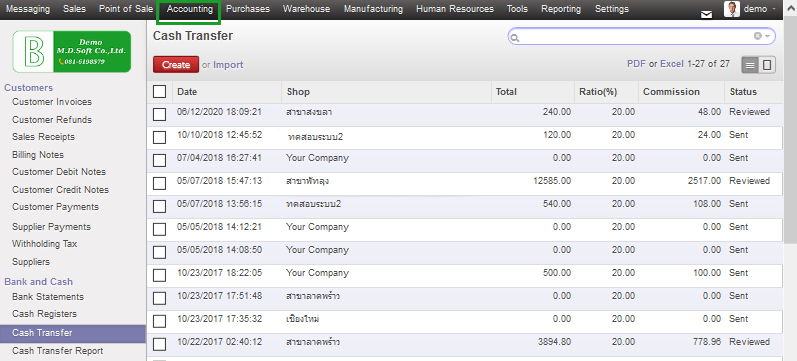Click the Import link
797x361 pixels.
tap(228, 65)
